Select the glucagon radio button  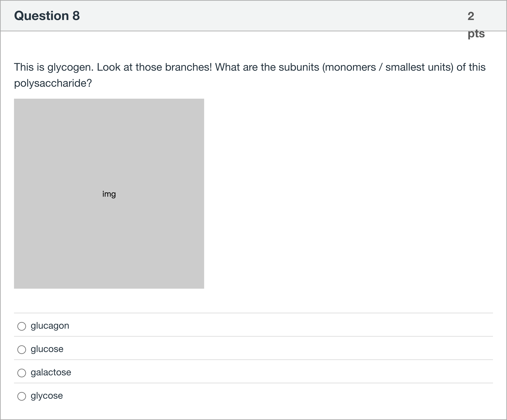(22, 326)
